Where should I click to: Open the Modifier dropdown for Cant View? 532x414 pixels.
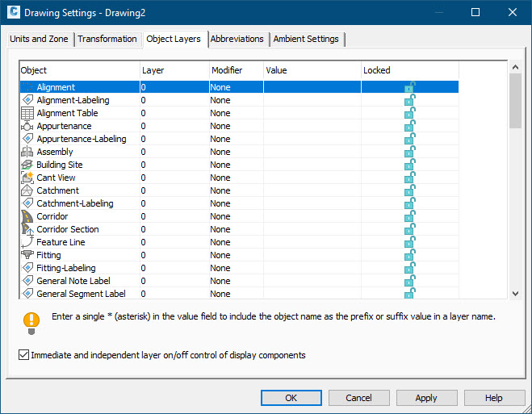237,178
